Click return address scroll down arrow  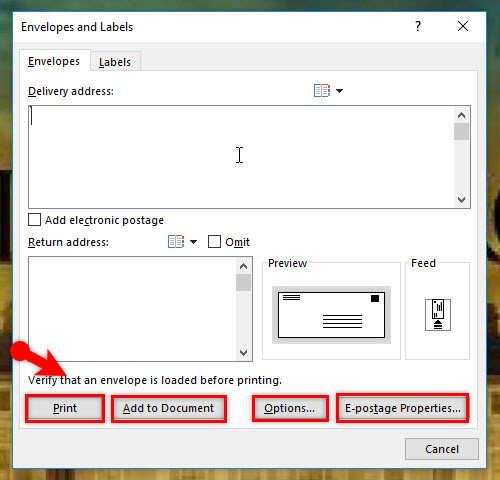243,352
